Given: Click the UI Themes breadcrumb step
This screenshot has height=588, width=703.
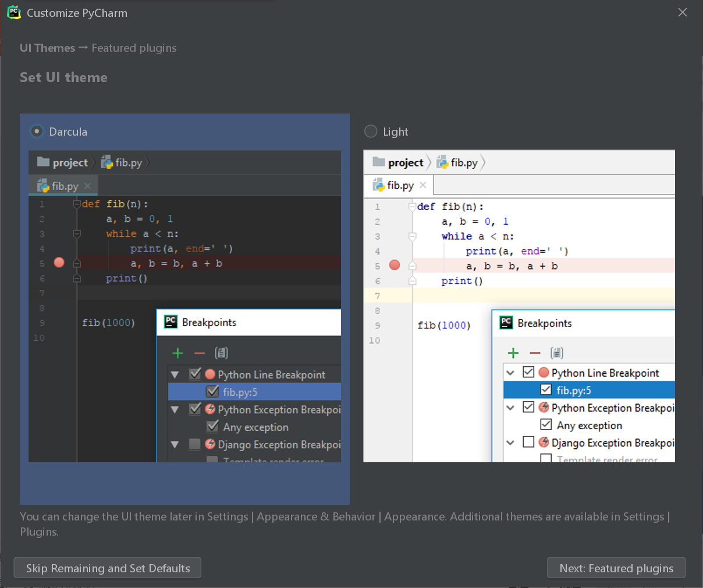Looking at the screenshot, I should pyautogui.click(x=47, y=48).
